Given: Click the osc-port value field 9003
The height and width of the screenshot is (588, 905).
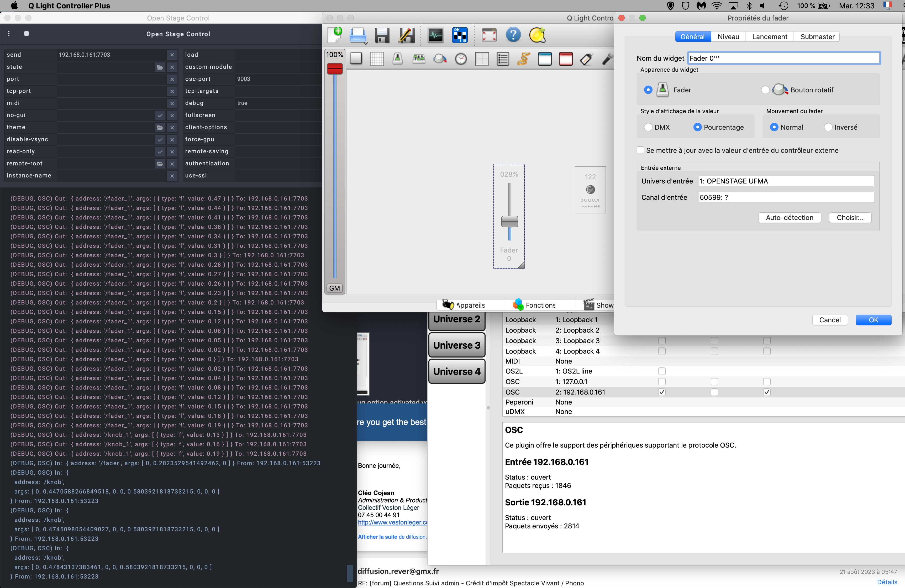Looking at the screenshot, I should point(279,79).
